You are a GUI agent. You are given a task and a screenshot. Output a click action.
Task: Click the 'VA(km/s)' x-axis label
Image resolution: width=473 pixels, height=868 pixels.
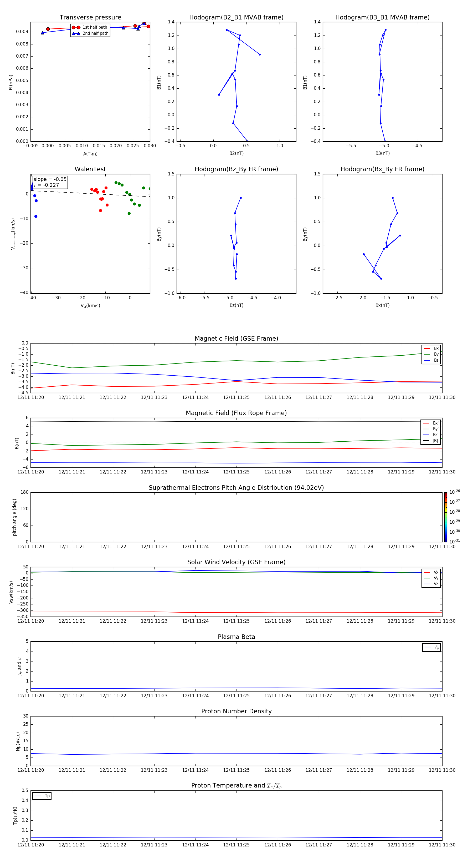click(90, 306)
